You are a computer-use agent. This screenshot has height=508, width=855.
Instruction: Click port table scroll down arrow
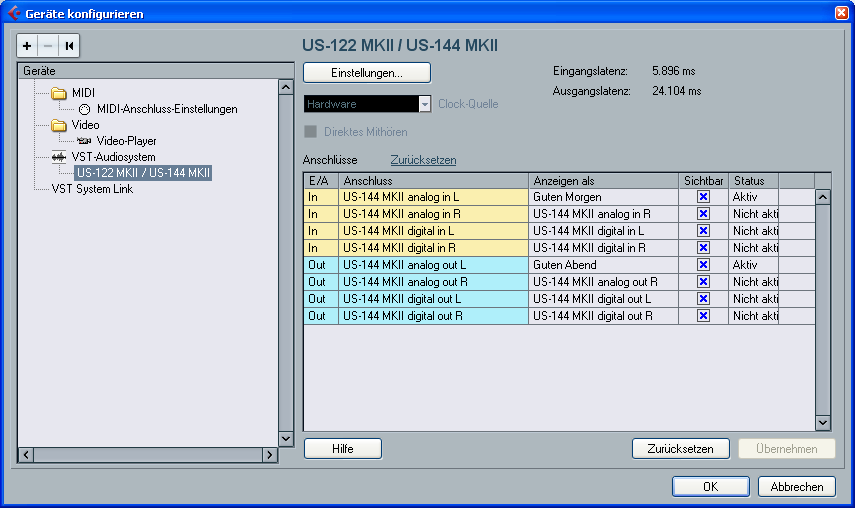[x=823, y=422]
